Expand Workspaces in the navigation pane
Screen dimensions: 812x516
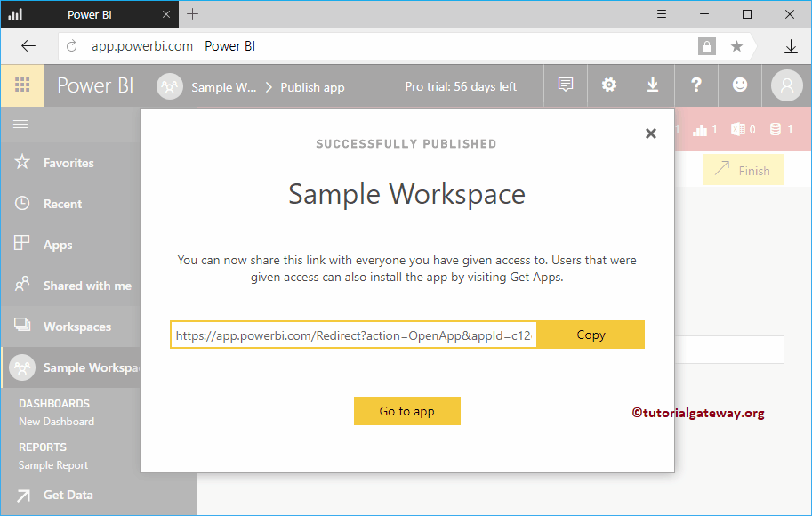tap(76, 327)
